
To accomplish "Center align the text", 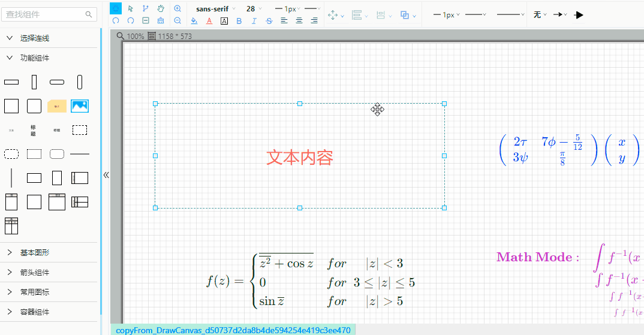I will click(x=299, y=20).
